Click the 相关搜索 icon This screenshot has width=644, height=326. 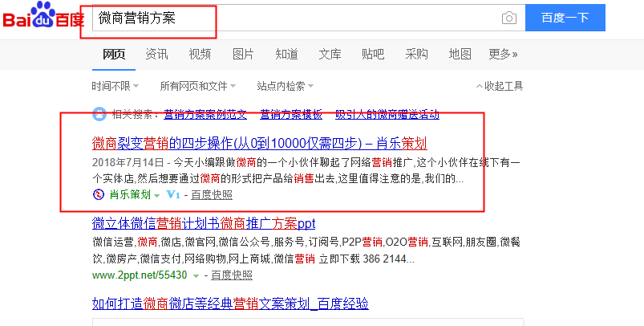click(x=99, y=113)
